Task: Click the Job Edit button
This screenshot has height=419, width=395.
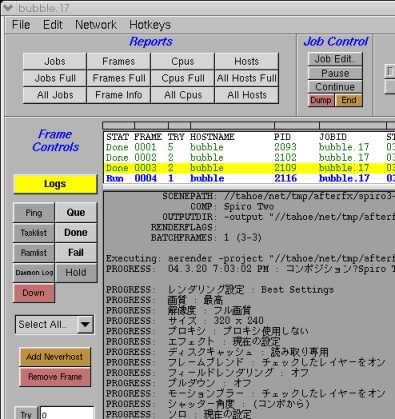Action: 335,59
